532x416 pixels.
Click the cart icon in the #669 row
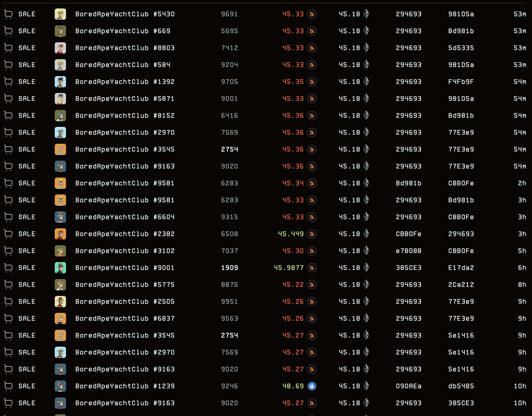pyautogui.click(x=8, y=31)
